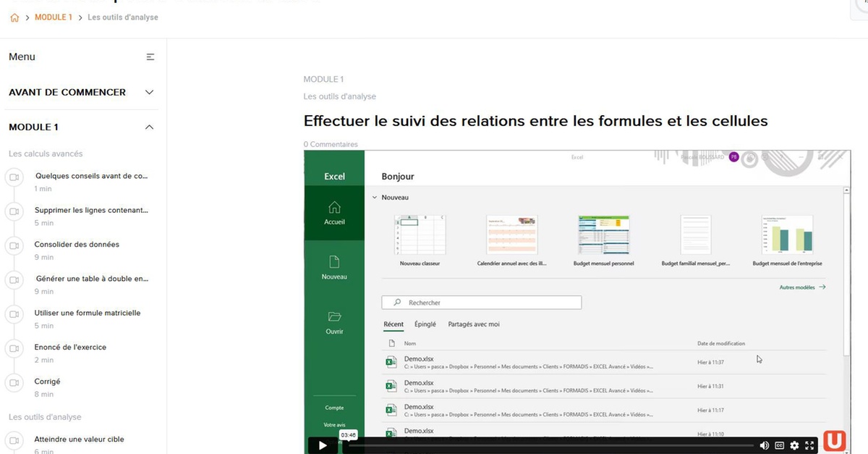Choose Calendrier annuel template thumbnail

511,235
